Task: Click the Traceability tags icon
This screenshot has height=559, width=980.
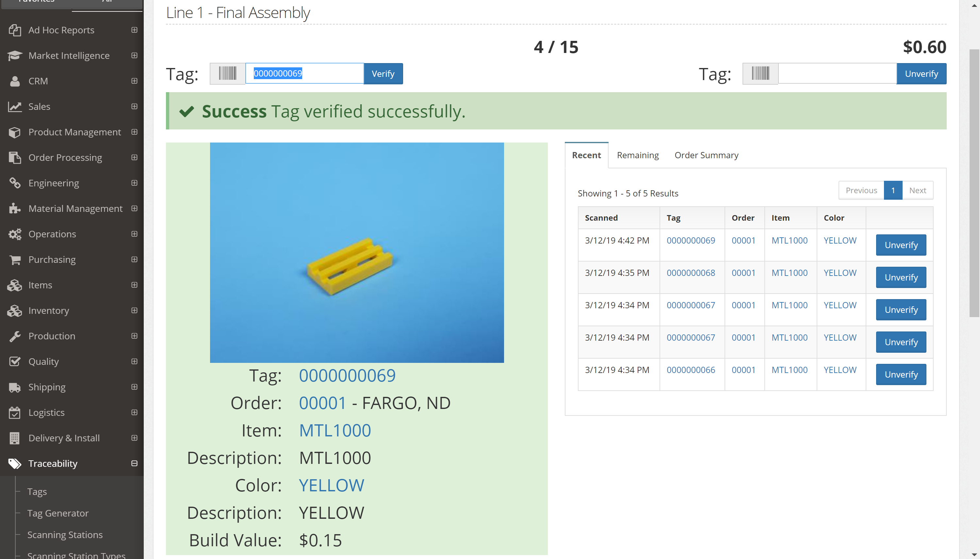Action: click(x=15, y=464)
